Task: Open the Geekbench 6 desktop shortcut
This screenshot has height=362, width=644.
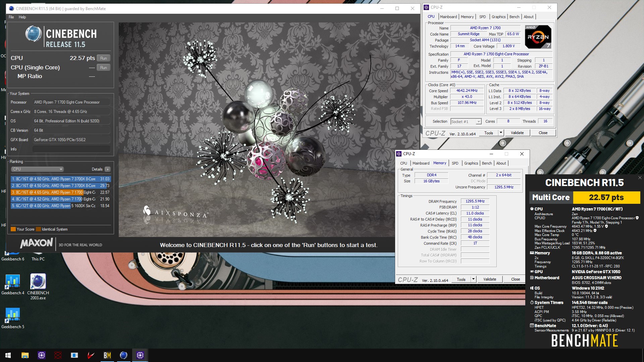Action: [x=13, y=256]
